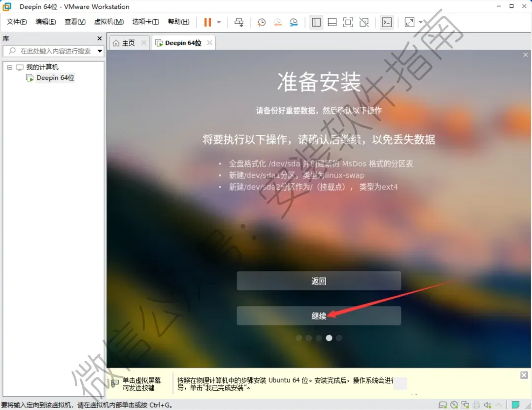Viewport: 532px width, 410px height.
Task: Maximize the VMware Workstation window
Action: pos(511,6)
